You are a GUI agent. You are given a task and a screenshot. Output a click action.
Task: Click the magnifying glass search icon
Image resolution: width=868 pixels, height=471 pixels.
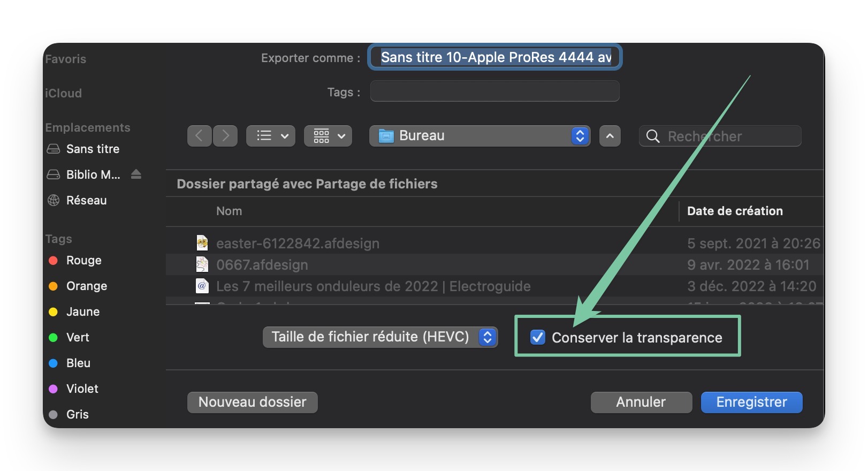click(653, 136)
